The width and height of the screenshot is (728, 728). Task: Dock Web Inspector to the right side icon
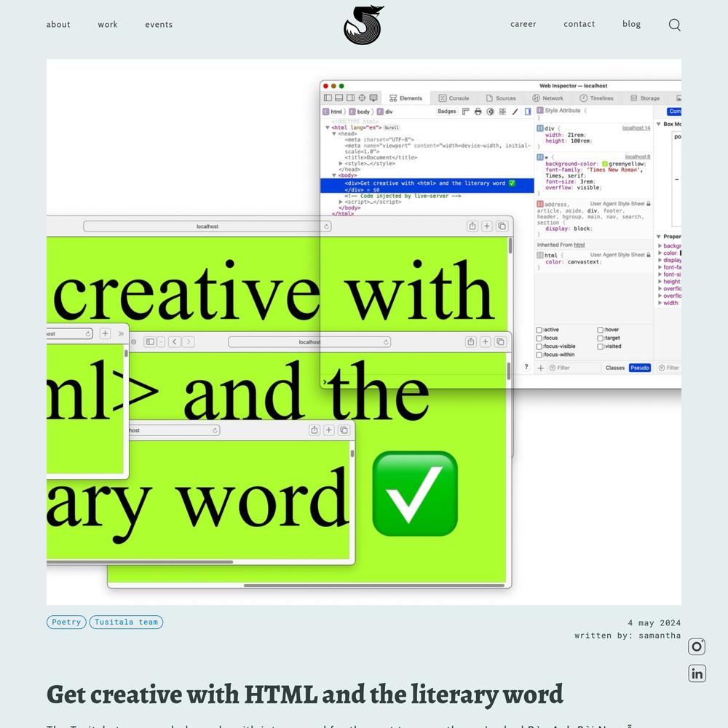click(x=351, y=98)
